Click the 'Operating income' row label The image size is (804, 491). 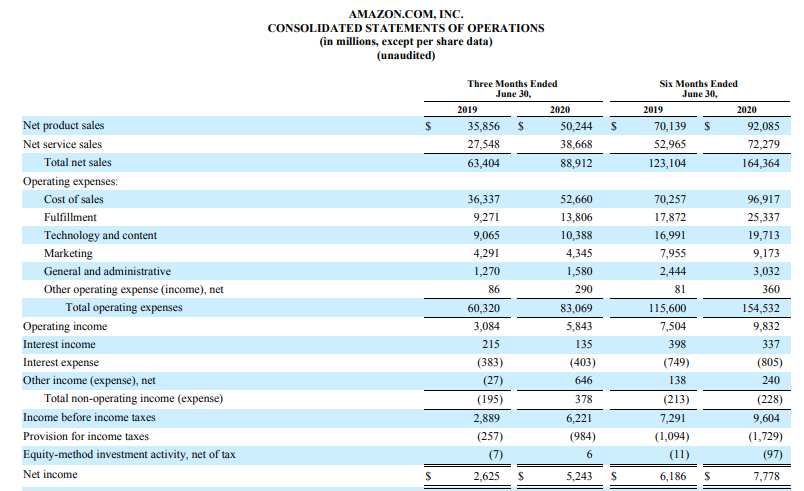click(x=65, y=326)
